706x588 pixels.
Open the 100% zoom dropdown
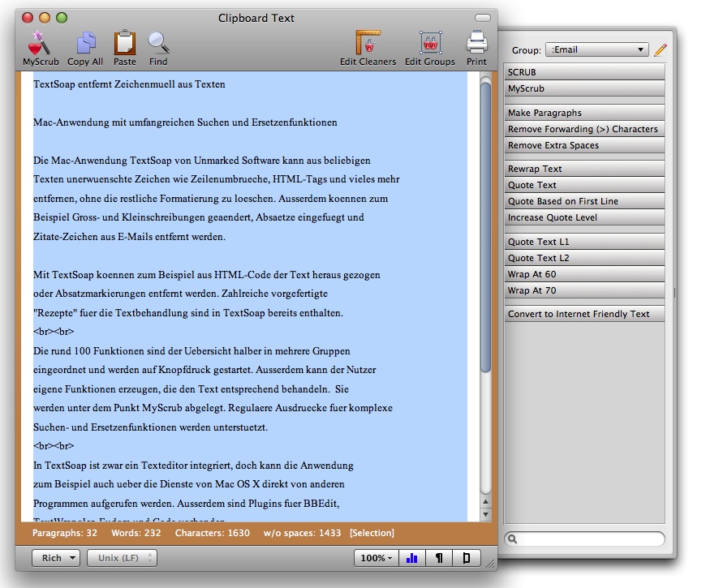pyautogui.click(x=376, y=558)
